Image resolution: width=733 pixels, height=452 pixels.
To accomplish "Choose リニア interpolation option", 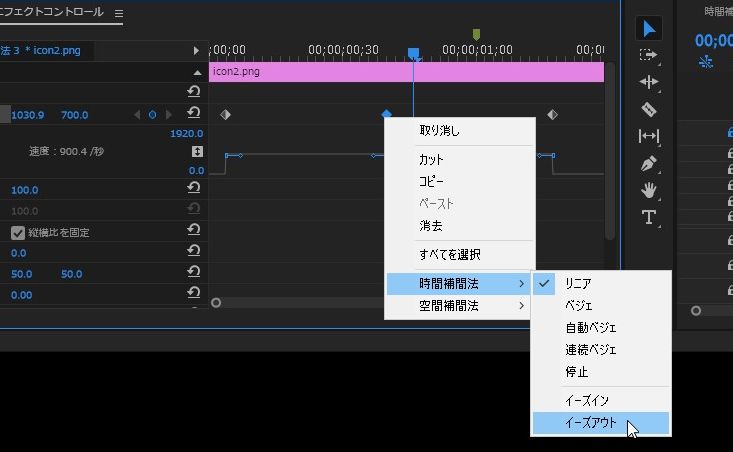I will (577, 284).
